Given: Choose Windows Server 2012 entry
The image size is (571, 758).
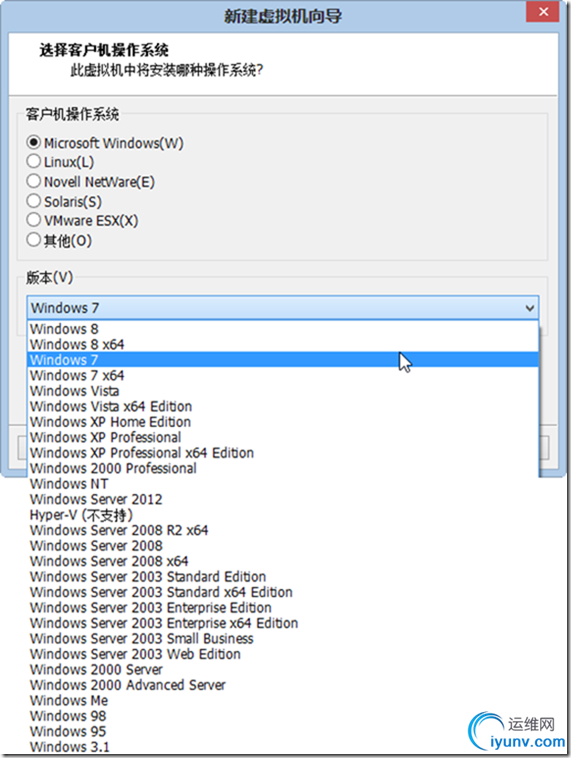Looking at the screenshot, I should [283, 499].
